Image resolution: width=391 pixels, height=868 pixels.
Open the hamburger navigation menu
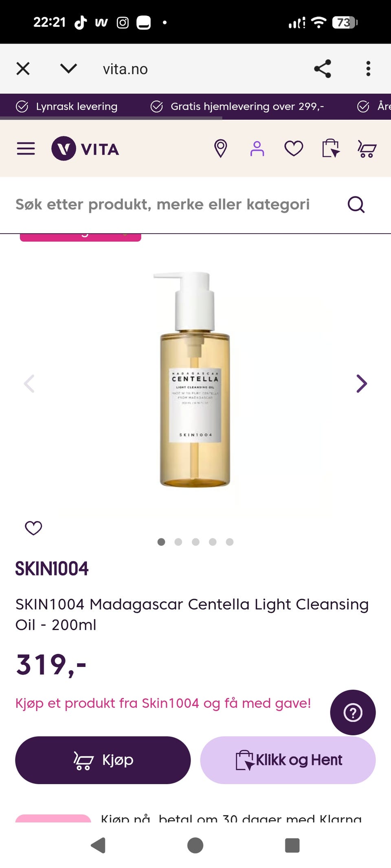tap(26, 149)
